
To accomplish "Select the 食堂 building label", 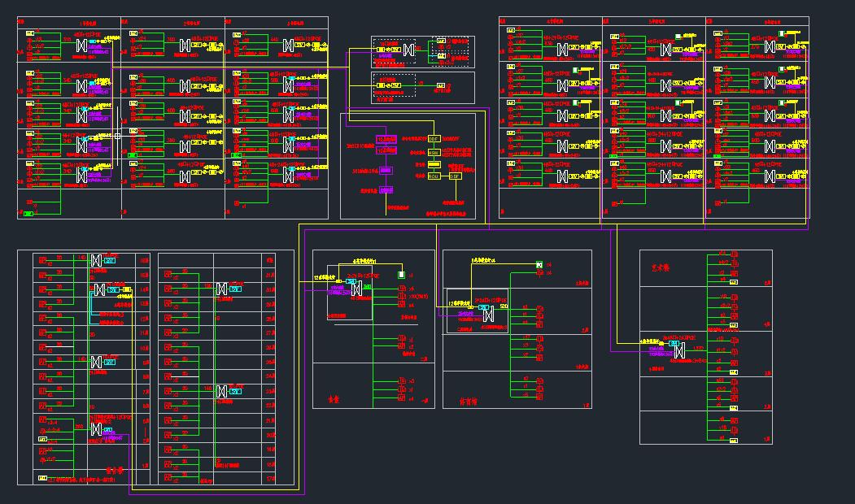I will tap(333, 401).
